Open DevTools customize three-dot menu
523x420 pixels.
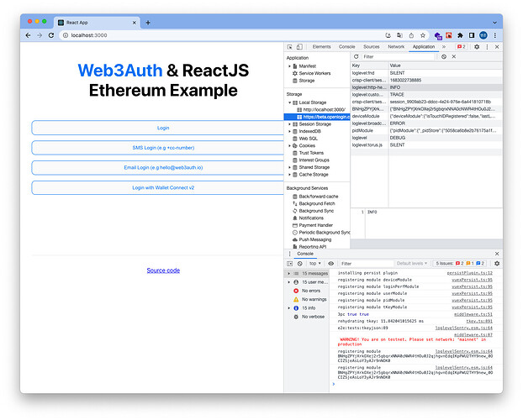487,47
